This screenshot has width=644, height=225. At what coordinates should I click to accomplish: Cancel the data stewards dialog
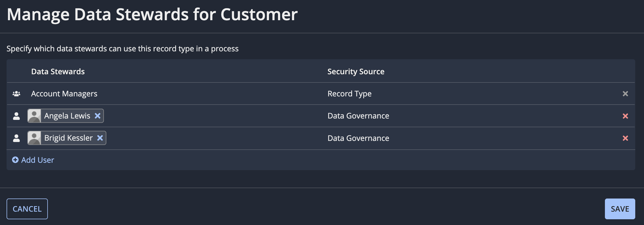click(27, 209)
